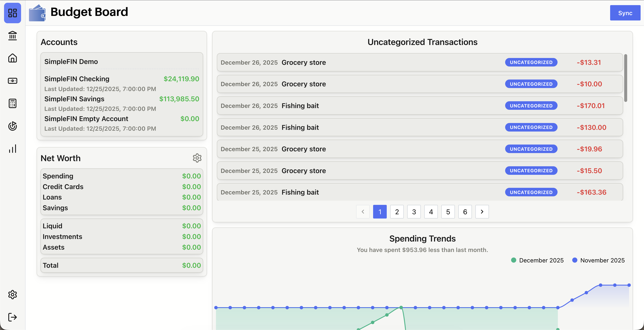The image size is (644, 330).
Task: Click SimpleFIN Empty Account name
Action: coord(86,119)
